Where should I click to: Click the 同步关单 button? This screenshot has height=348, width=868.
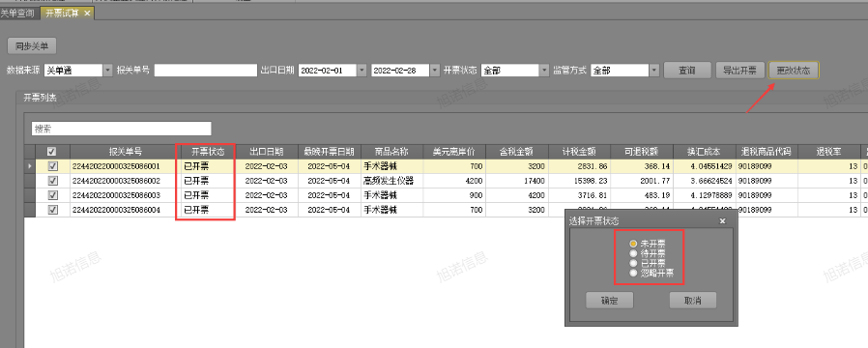[x=32, y=46]
